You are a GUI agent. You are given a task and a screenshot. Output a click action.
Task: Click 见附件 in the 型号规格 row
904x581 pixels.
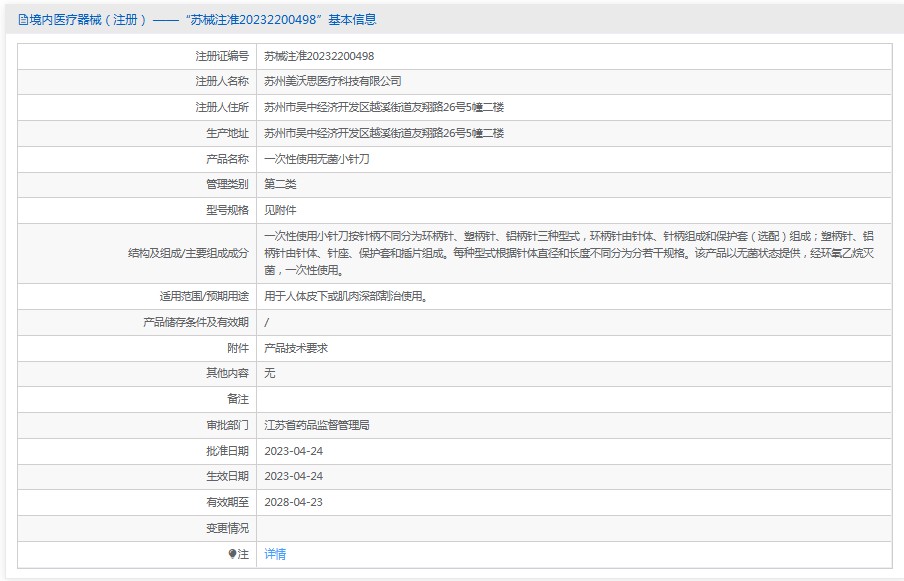[280, 210]
